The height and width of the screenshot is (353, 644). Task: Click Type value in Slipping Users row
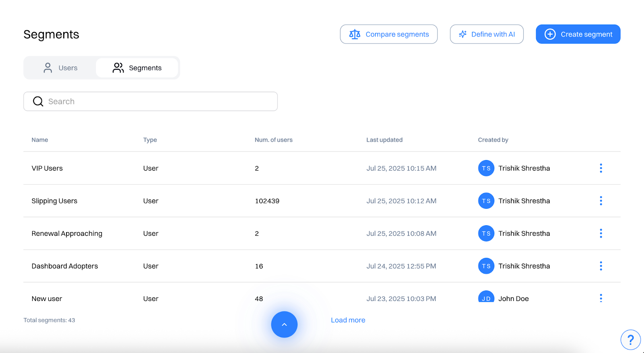pyautogui.click(x=151, y=201)
